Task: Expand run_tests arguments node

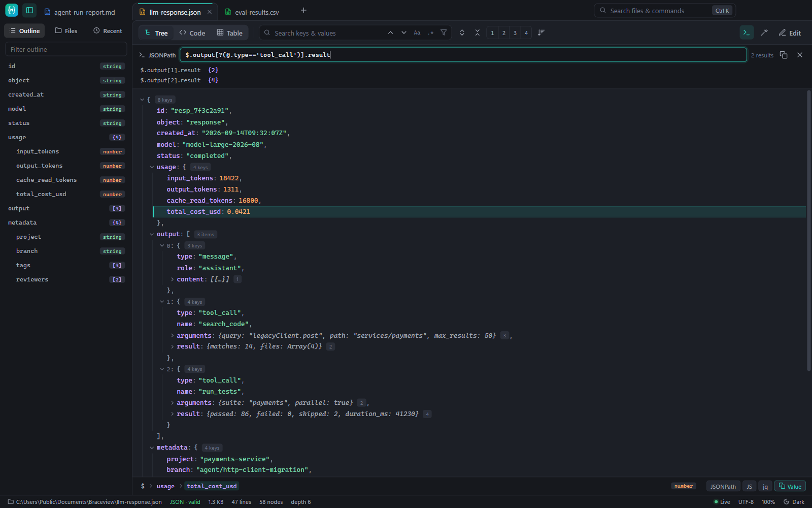Action: 172,403
